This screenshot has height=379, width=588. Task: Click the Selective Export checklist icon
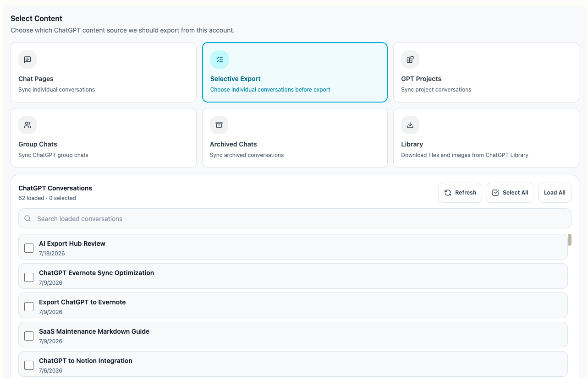pos(220,60)
